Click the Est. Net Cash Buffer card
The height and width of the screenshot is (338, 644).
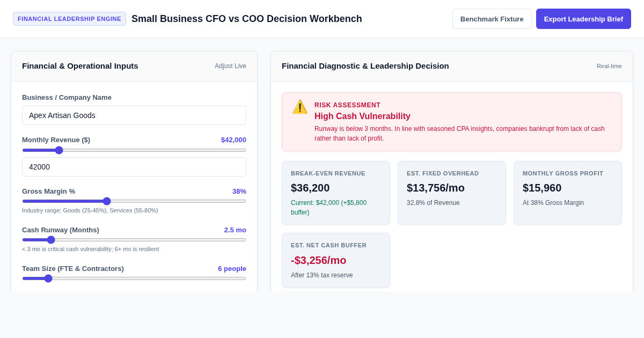(x=336, y=260)
